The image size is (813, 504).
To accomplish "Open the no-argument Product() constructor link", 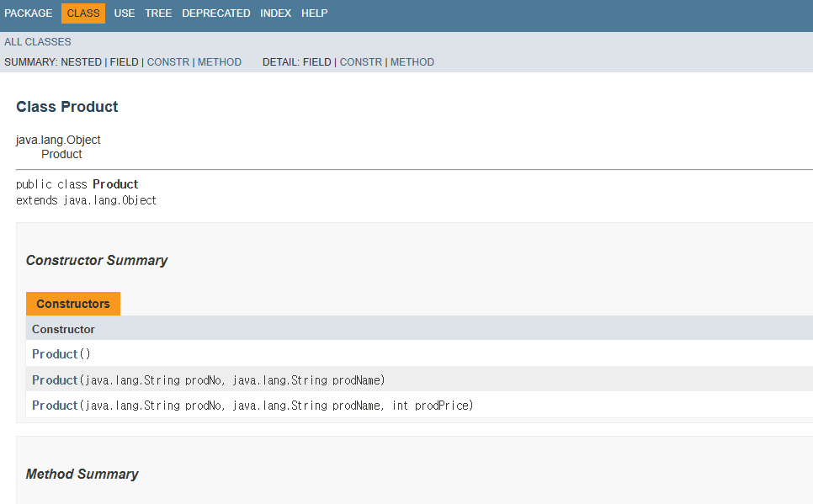I will click(55, 354).
